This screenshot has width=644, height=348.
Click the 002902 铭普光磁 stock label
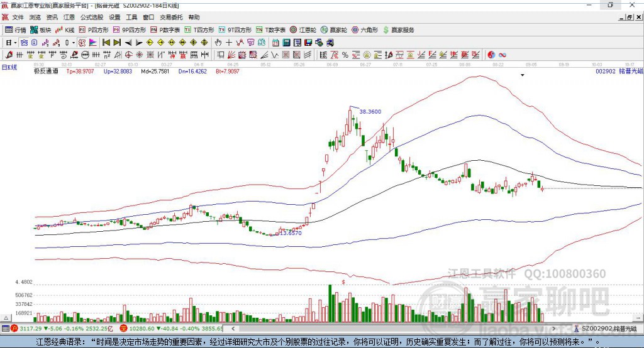click(619, 71)
